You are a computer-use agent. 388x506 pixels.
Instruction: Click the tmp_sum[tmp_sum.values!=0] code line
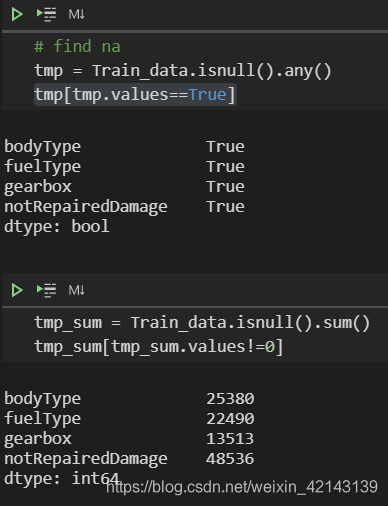[159, 347]
